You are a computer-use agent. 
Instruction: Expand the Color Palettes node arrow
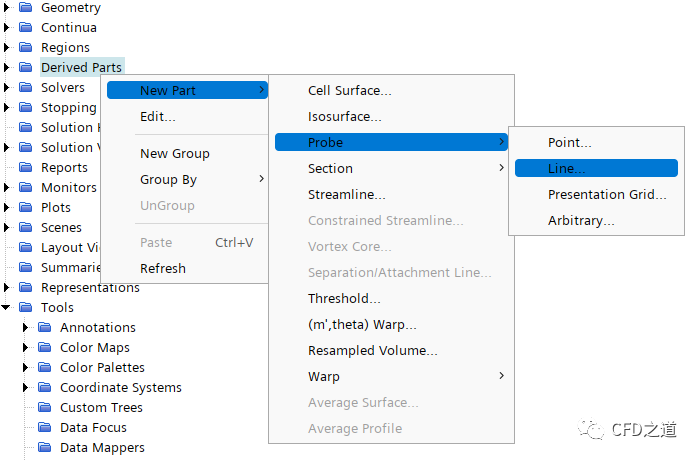[26, 368]
